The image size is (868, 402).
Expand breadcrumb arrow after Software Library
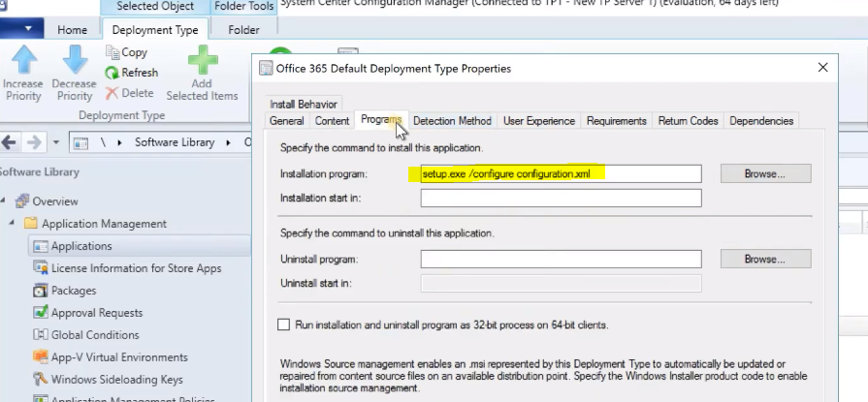click(228, 142)
